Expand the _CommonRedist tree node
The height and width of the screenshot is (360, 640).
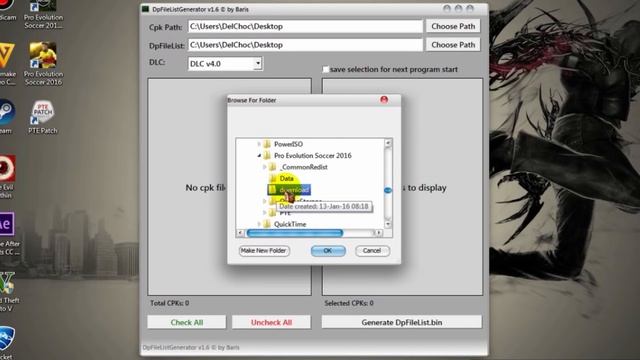click(264, 167)
